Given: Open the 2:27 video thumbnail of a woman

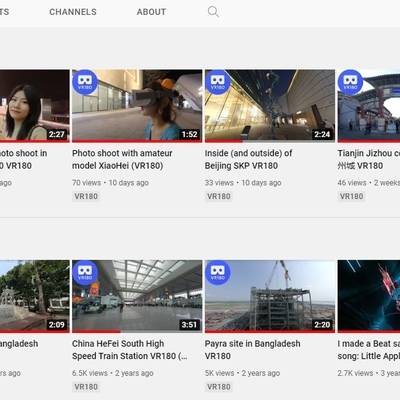Looking at the screenshot, I should (x=35, y=106).
